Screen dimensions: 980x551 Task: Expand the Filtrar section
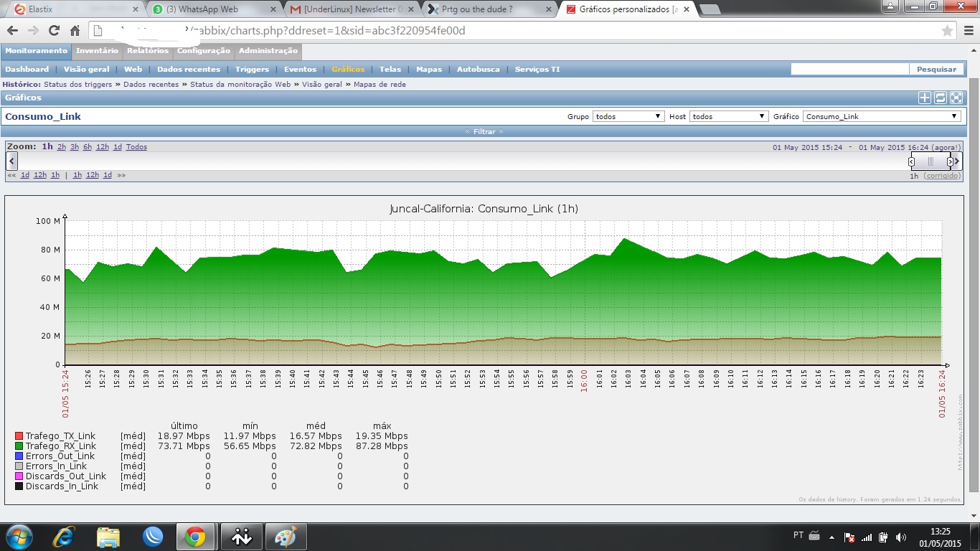click(484, 132)
